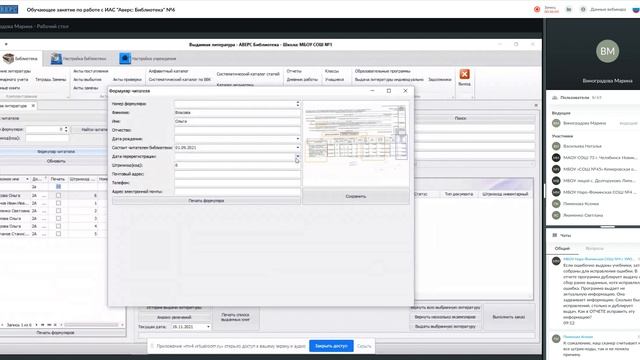This screenshot has width=640, height=360.
Task: Click the red recording indicator icon
Action: coord(537,9)
